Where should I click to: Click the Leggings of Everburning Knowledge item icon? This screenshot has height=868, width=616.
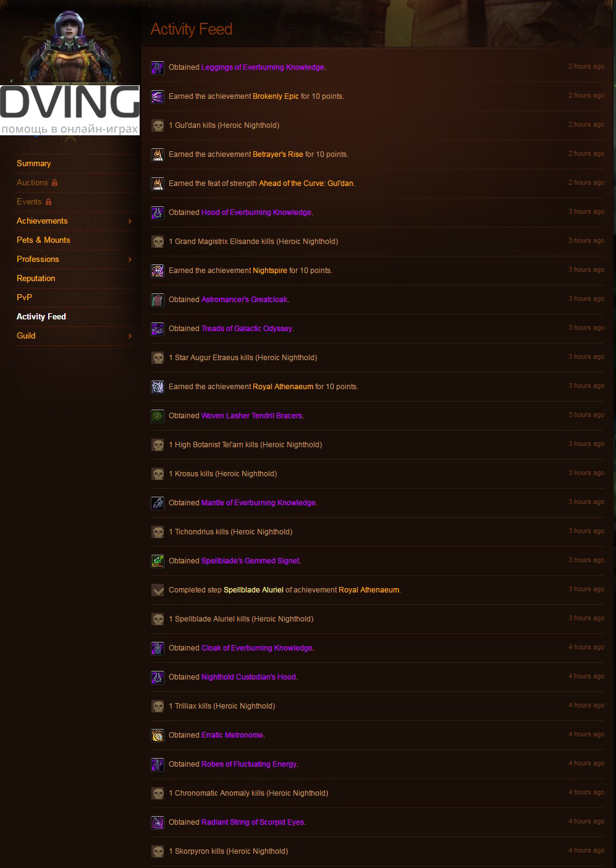(x=158, y=67)
